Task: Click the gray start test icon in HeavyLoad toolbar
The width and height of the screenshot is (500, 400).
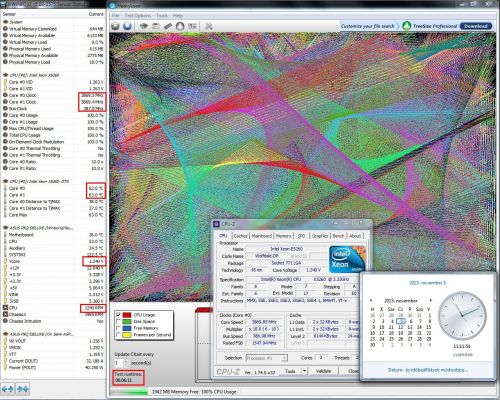Action: 115,26
